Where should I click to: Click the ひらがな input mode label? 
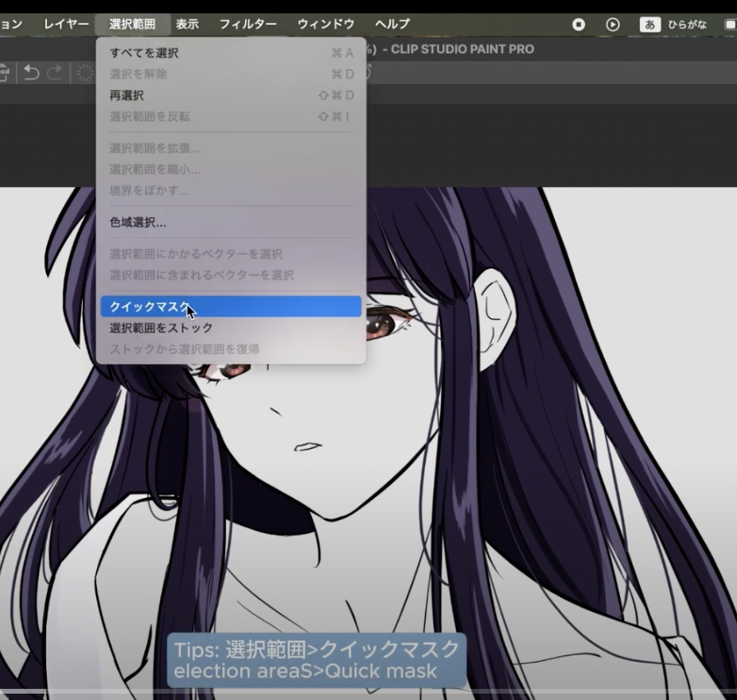pyautogui.click(x=687, y=25)
